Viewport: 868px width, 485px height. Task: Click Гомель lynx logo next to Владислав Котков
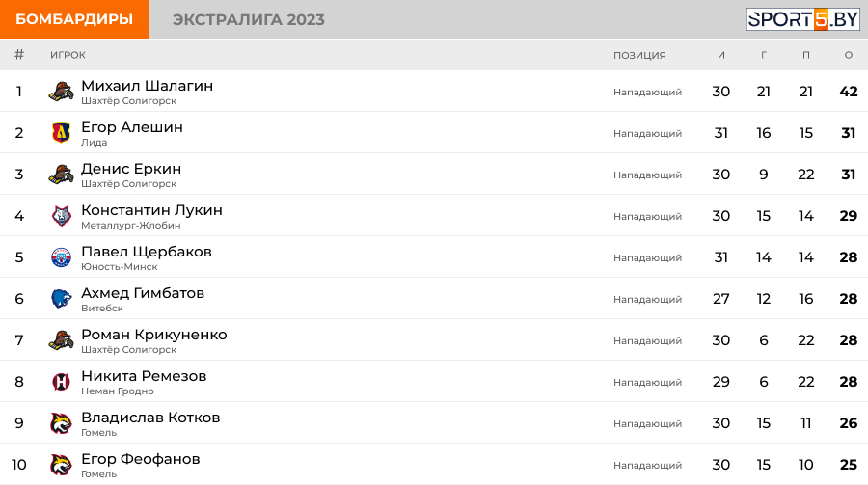coord(61,423)
